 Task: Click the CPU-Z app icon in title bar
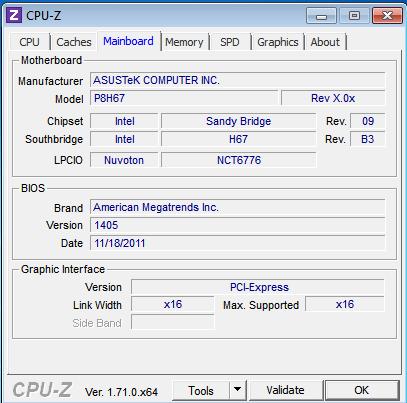tap(14, 15)
